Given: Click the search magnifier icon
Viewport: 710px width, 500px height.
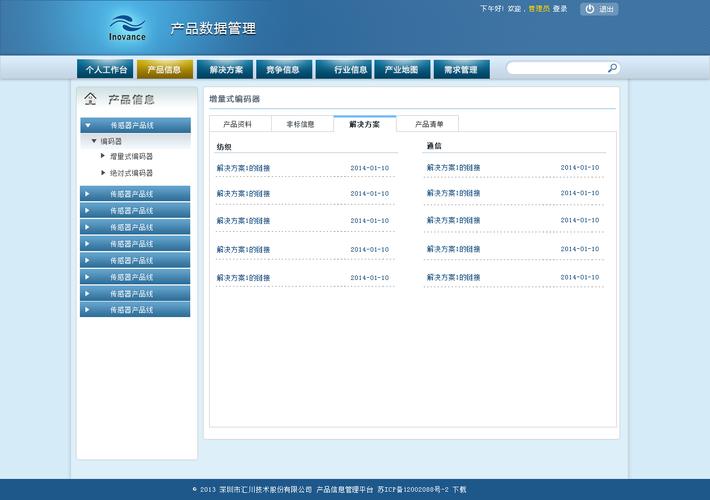Looking at the screenshot, I should [x=612, y=68].
